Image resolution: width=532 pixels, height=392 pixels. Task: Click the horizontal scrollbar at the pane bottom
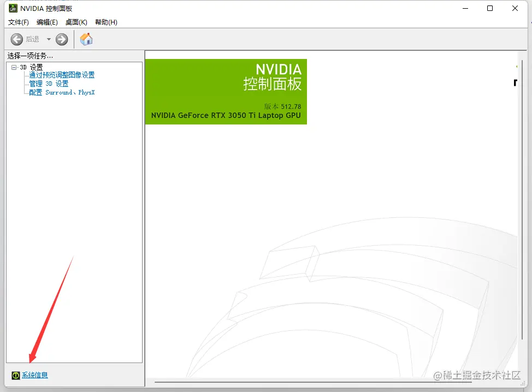pyautogui.click(x=313, y=382)
